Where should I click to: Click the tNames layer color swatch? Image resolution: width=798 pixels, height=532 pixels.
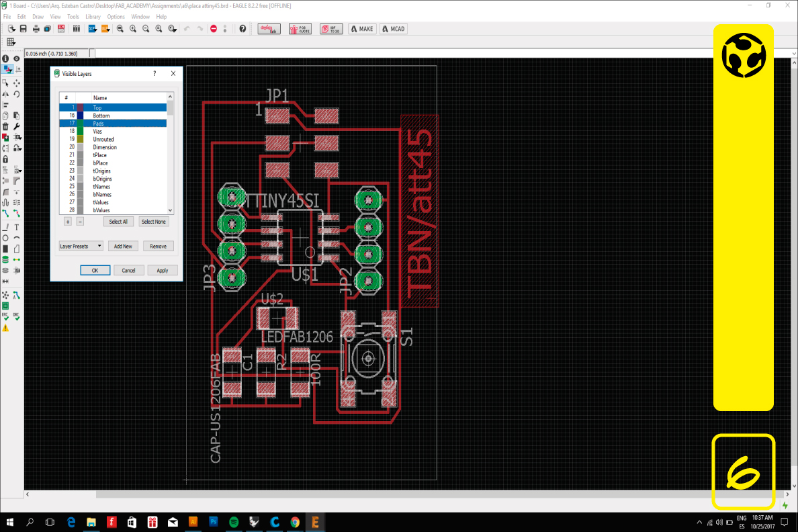coord(81,186)
